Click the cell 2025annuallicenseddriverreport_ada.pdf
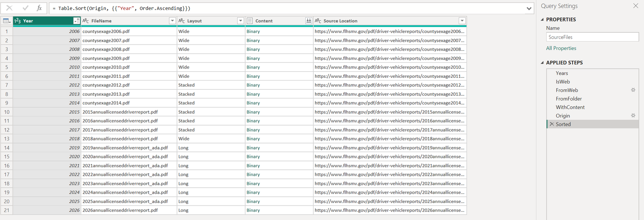The image size is (644, 220). coord(129,202)
